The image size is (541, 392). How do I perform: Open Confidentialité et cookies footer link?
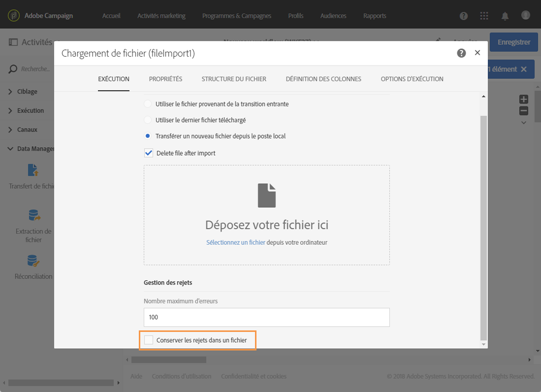(254, 376)
